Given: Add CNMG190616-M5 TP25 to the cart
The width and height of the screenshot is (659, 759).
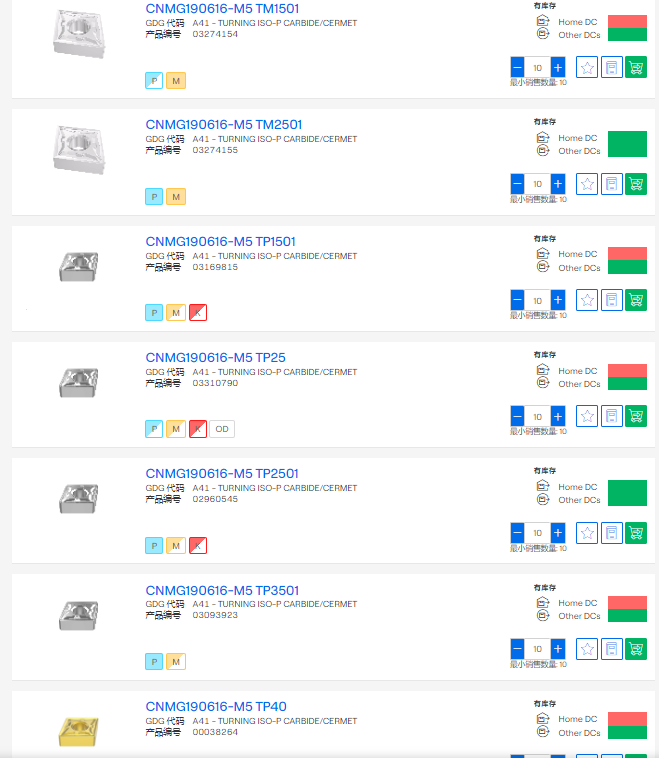Looking at the screenshot, I should tap(635, 416).
